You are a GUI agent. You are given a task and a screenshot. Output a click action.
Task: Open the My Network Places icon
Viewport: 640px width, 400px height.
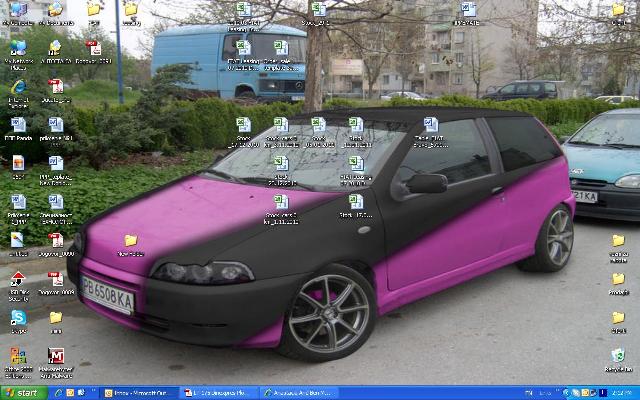pos(18,49)
